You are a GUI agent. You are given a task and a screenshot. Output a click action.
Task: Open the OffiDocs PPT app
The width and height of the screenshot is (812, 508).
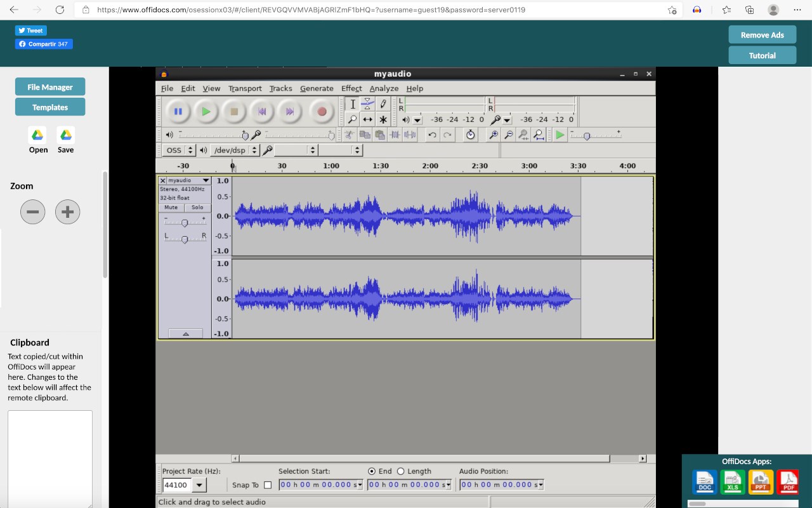(x=761, y=482)
